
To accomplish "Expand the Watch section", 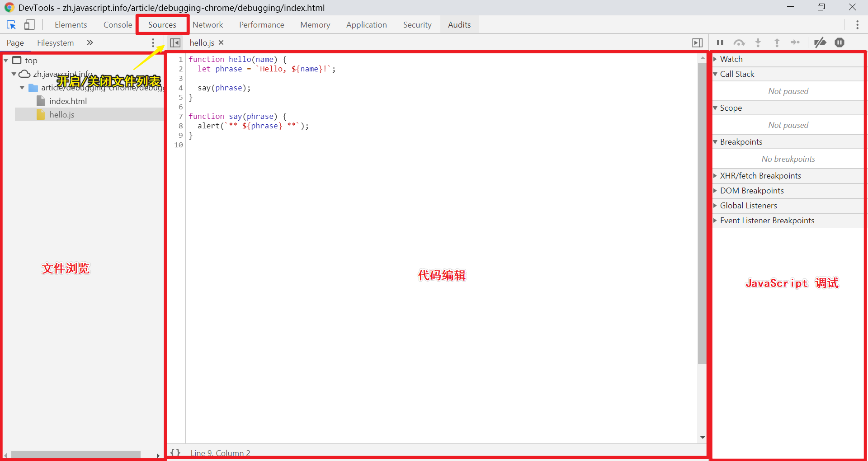I will pyautogui.click(x=788, y=59).
